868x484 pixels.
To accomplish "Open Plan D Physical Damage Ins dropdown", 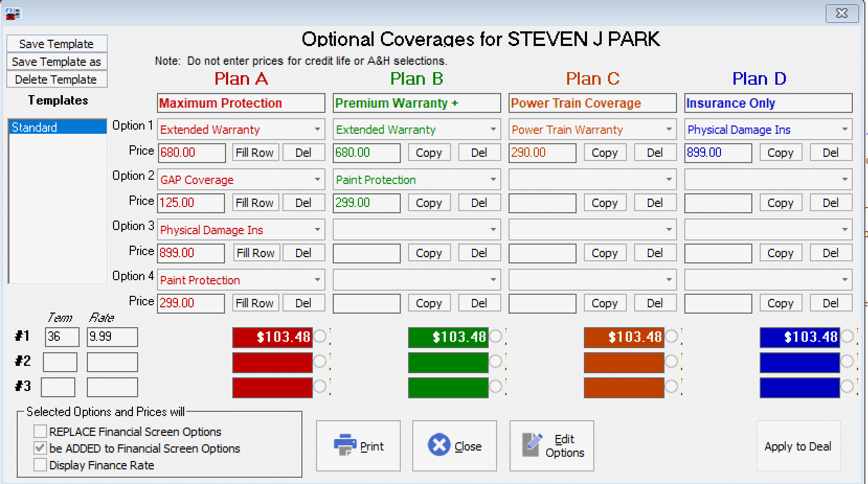I will 844,129.
